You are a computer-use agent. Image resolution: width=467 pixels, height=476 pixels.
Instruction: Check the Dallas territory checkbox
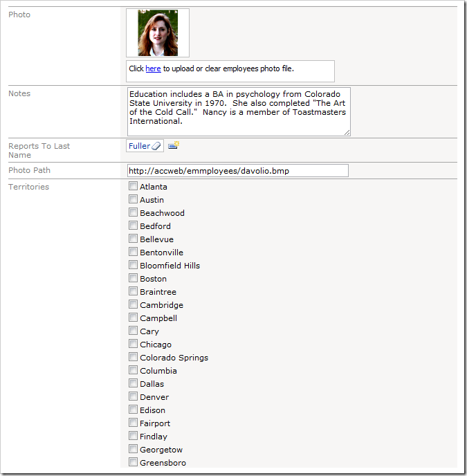[x=133, y=383]
